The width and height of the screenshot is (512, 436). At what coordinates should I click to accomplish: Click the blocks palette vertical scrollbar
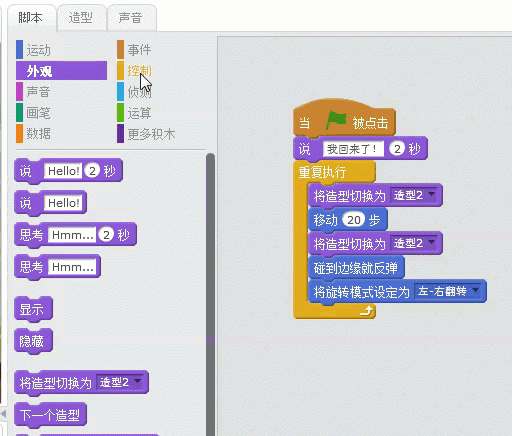[210, 293]
